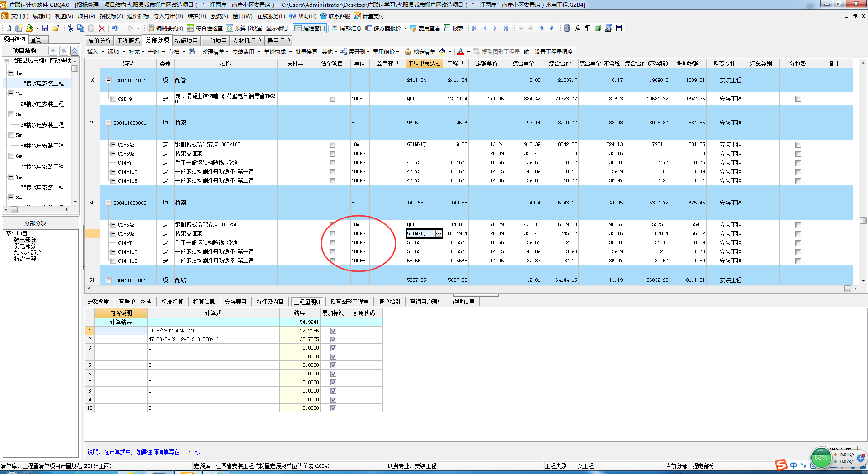Open the 定额含量 bottom tab
This screenshot has height=474, width=868.
(98, 302)
